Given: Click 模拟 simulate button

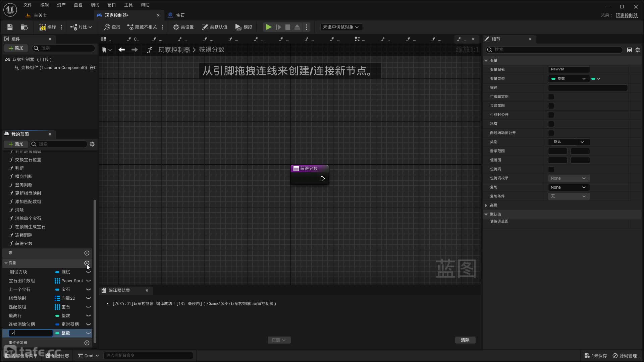Looking at the screenshot, I should 244,27.
